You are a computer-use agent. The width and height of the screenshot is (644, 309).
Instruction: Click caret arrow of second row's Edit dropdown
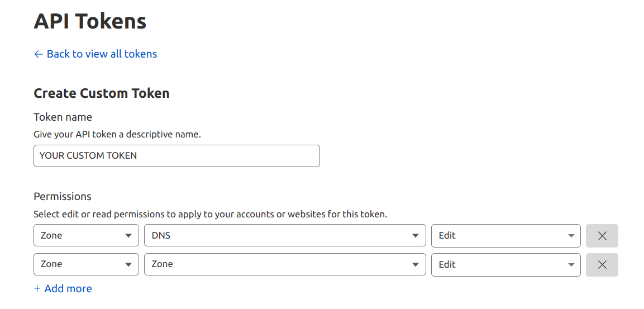coord(571,264)
